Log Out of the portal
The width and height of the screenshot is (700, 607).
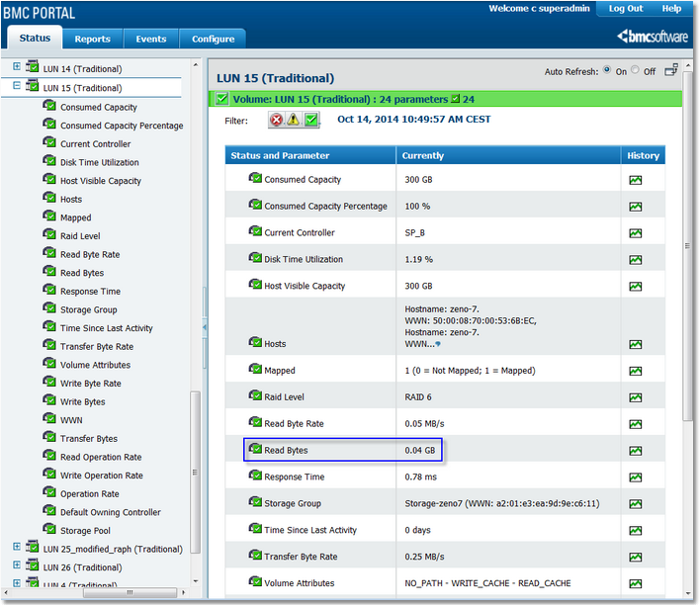[626, 9]
